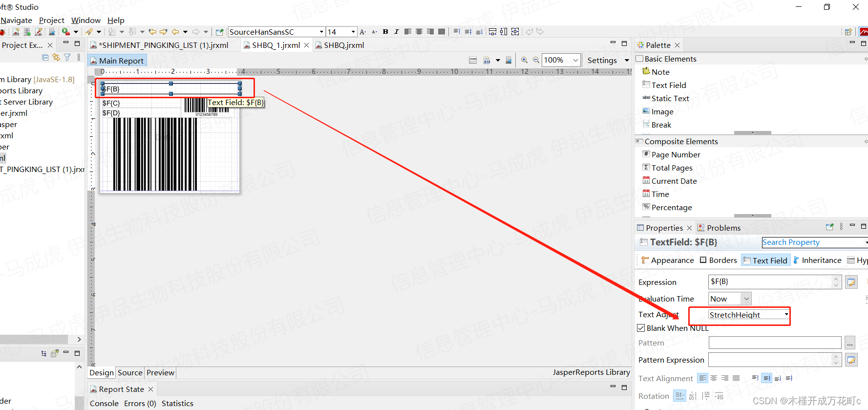
Task: Set Text Alignment to left in Properties
Action: click(x=702, y=378)
